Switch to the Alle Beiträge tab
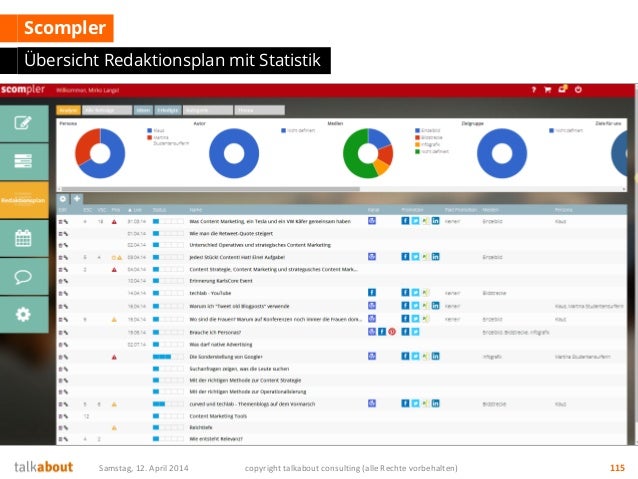 107,110
